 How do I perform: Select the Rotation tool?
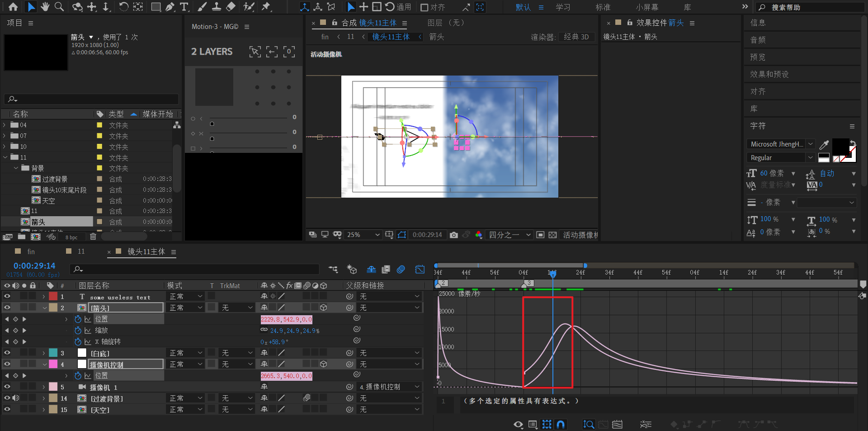(123, 7)
